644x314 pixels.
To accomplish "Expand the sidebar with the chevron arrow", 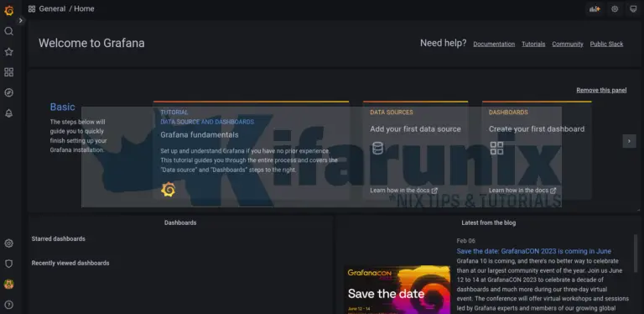I will pos(20,20).
